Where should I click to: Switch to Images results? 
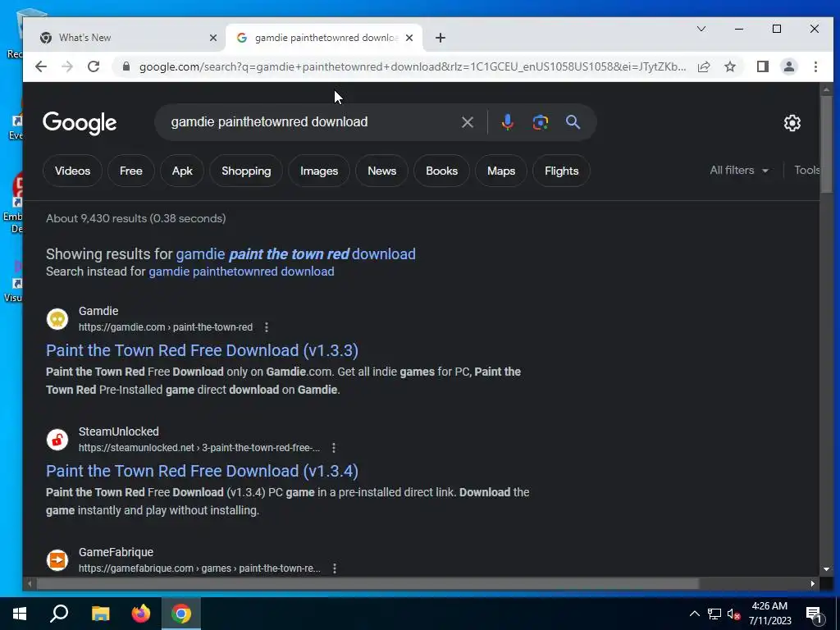pos(319,171)
